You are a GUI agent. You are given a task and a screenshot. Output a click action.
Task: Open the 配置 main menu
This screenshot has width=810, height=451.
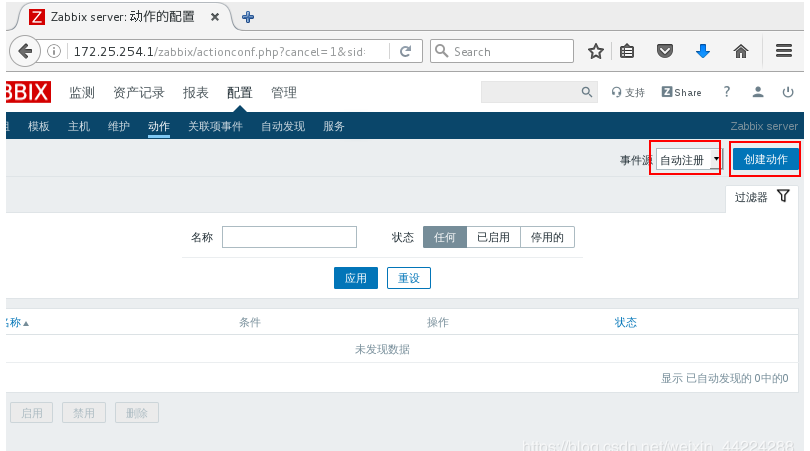[x=240, y=92]
